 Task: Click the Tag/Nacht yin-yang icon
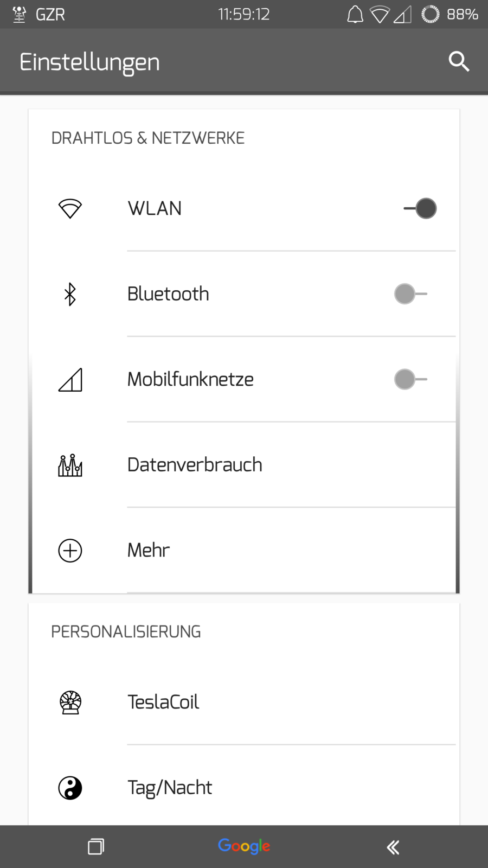(70, 788)
